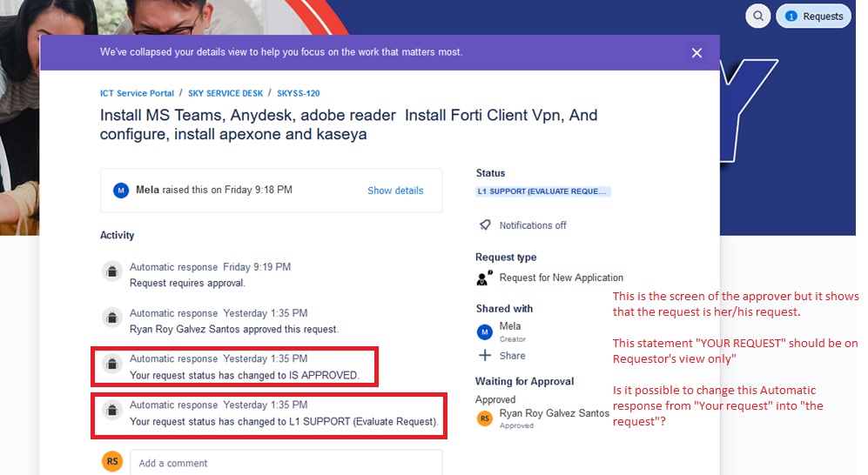
Task: Click the Request for New Application text
Action: pos(561,278)
